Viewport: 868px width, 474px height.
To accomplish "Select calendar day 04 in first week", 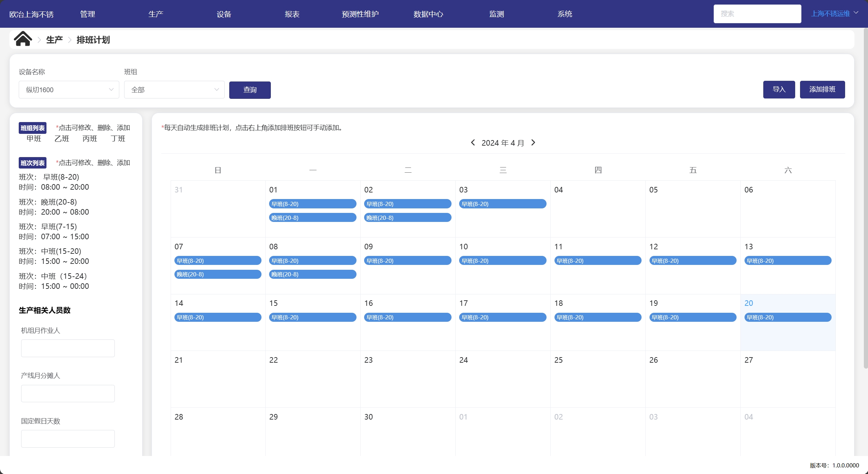I will tap(598, 209).
